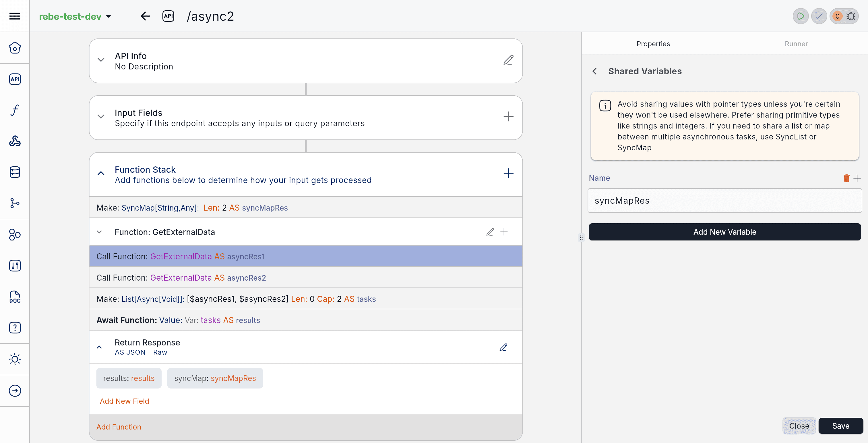Switch to the Properties tab
The image size is (868, 443).
click(x=653, y=44)
